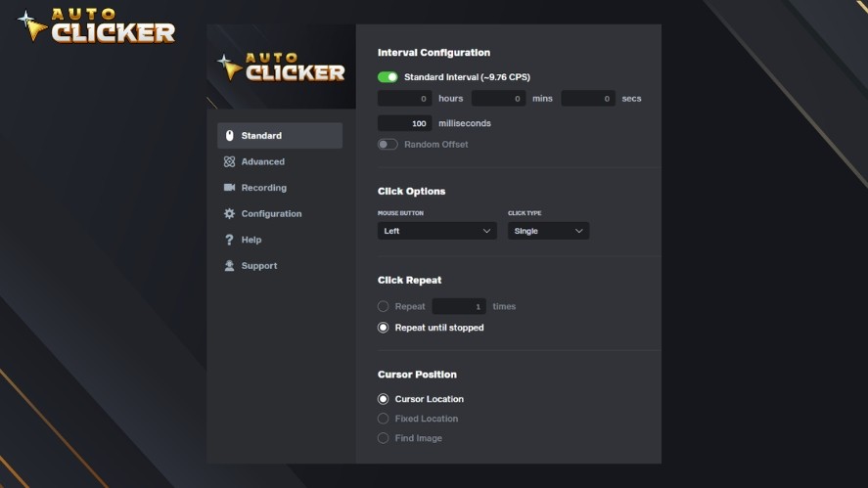Image resolution: width=868 pixels, height=488 pixels.
Task: Click the Recording camera icon
Action: [229, 188]
